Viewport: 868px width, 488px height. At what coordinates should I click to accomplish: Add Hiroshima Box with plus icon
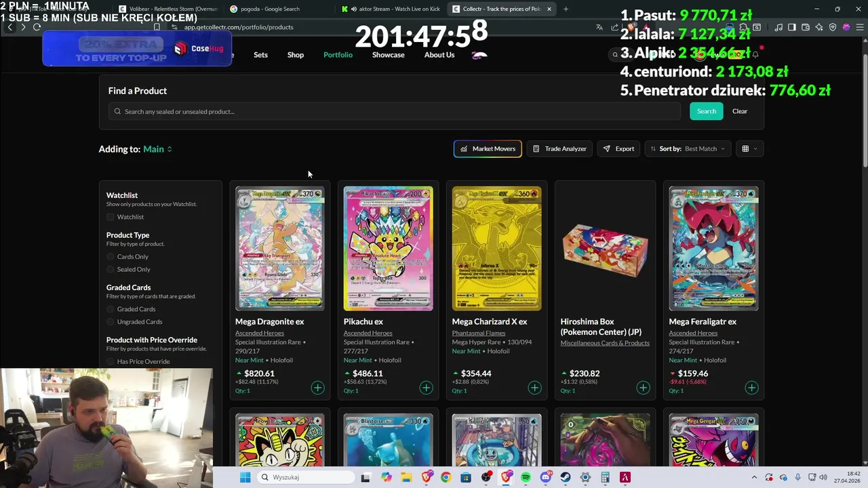643,388
